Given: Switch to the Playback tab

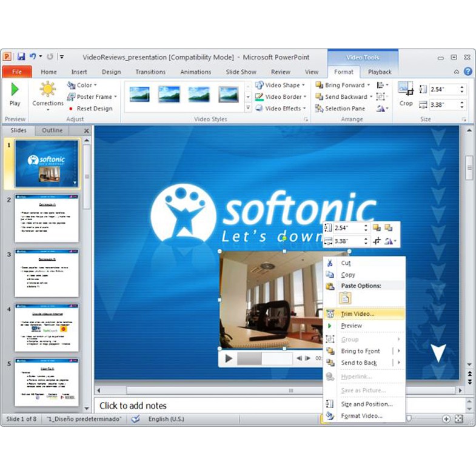Looking at the screenshot, I should [x=380, y=72].
